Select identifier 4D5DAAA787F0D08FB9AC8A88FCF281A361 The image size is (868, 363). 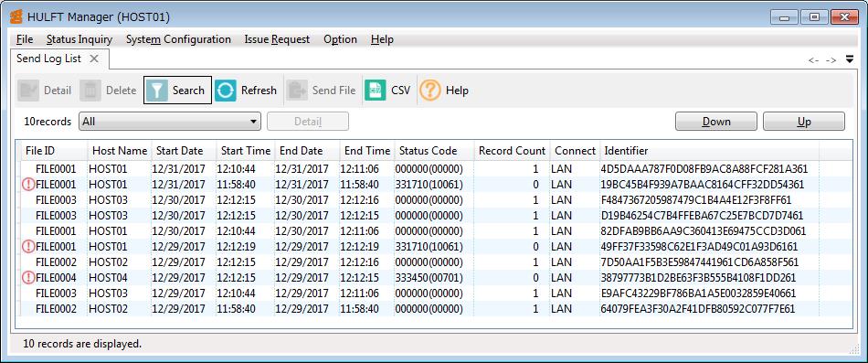click(x=704, y=169)
